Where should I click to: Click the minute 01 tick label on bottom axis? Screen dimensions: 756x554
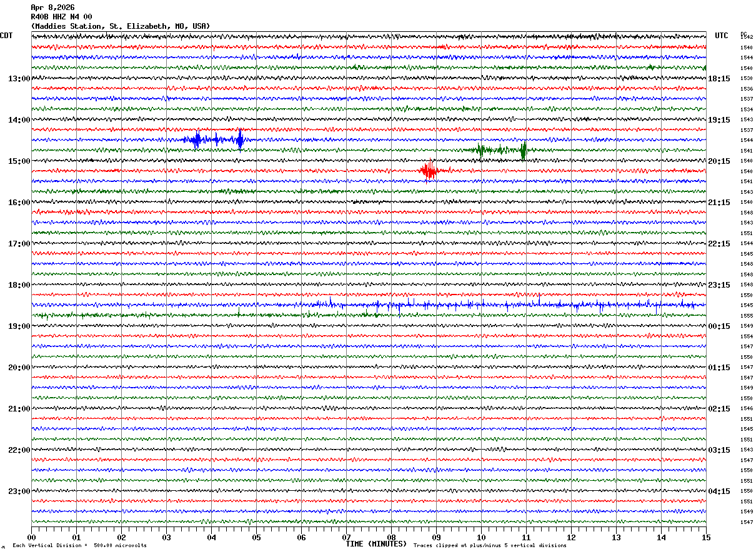[x=76, y=537]
